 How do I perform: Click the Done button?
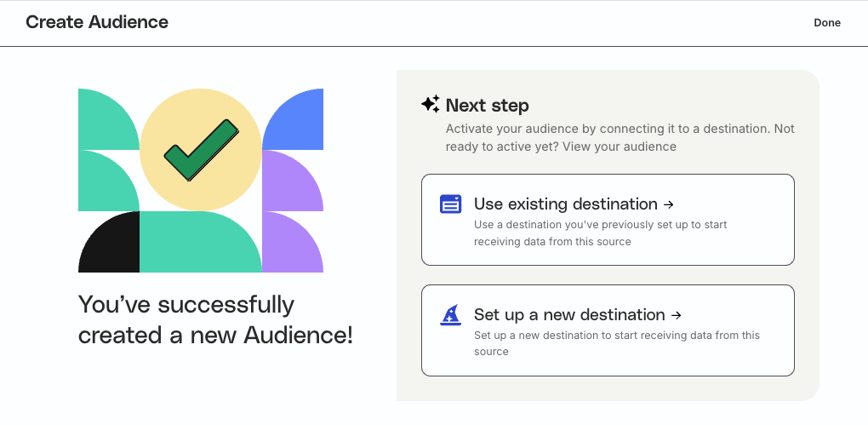[x=826, y=23]
